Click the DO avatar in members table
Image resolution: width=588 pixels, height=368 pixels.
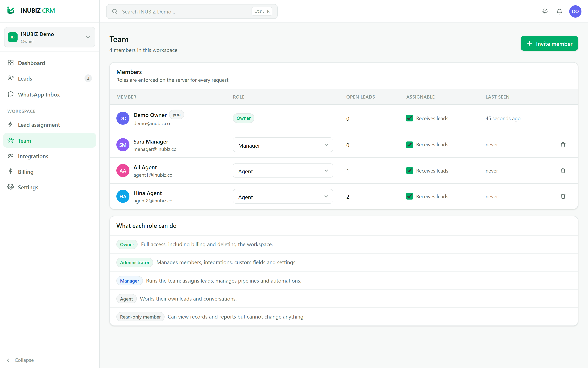click(x=123, y=118)
